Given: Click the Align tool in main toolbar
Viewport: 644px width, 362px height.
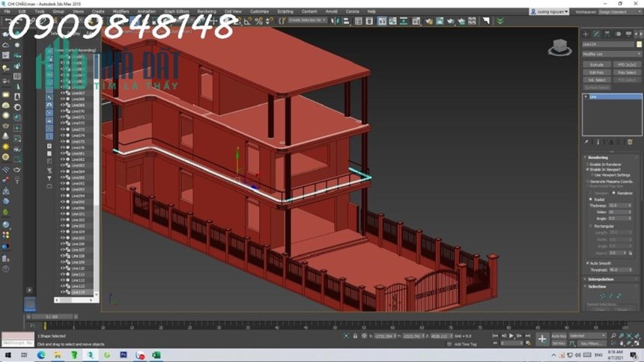Looking at the screenshot, I should (x=346, y=21).
